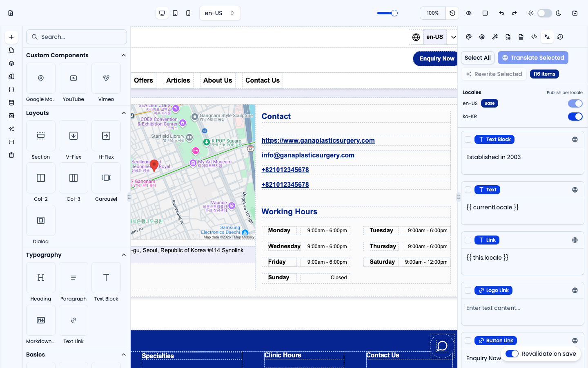Open the palette styles icon

tap(469, 37)
